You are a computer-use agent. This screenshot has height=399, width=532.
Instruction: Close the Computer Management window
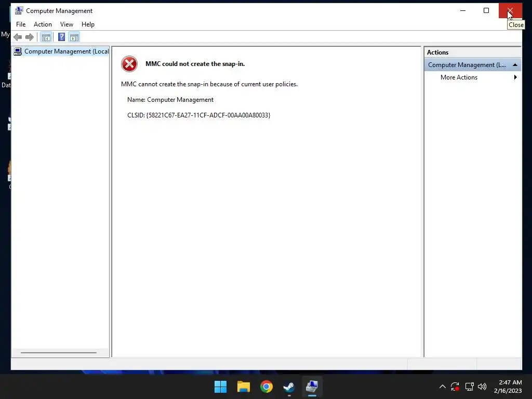[x=510, y=10]
